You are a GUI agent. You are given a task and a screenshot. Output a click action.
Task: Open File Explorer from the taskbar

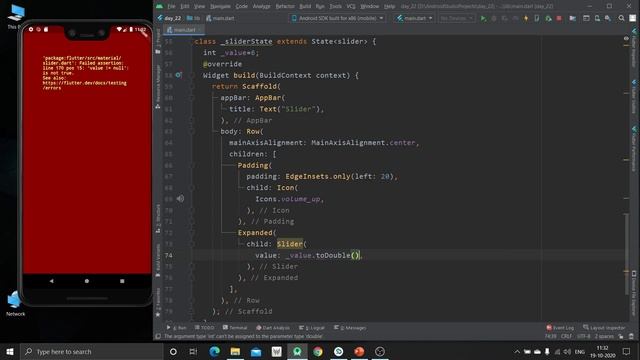click(235, 351)
